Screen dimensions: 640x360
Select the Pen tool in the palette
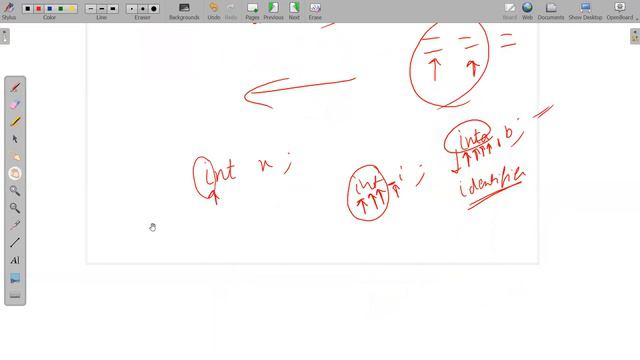click(15, 87)
